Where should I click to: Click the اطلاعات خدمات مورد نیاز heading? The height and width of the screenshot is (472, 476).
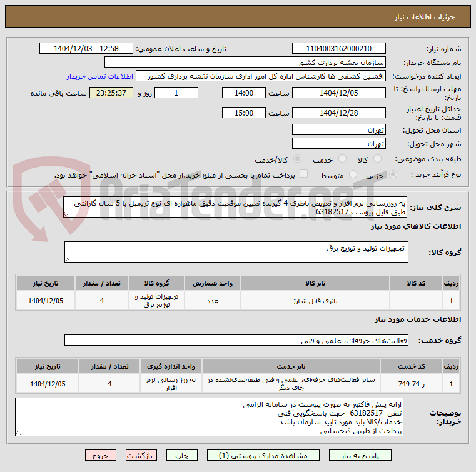tap(418, 319)
